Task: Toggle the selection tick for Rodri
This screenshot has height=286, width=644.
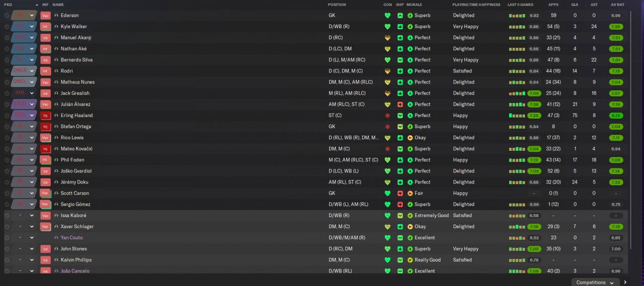Action: (x=7, y=71)
